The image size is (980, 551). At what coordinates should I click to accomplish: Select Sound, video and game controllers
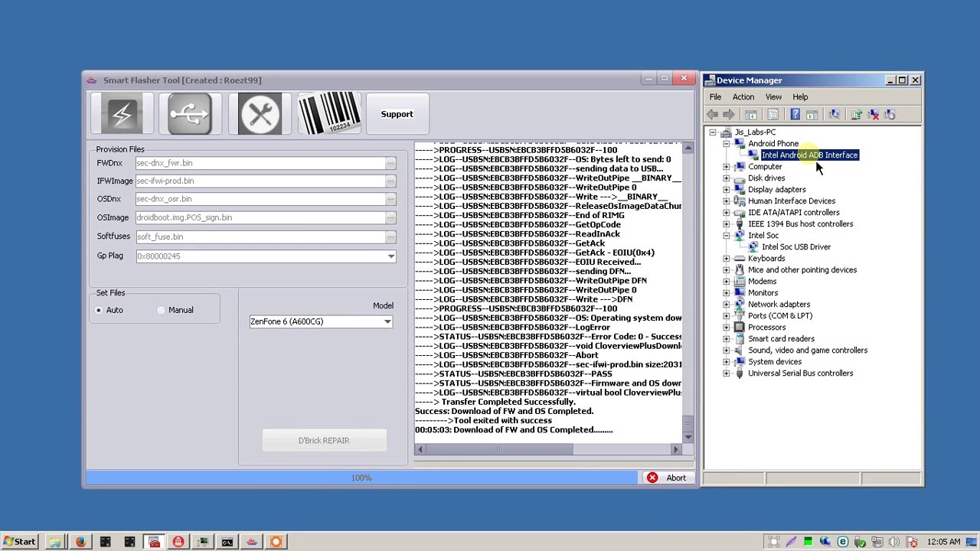pos(808,350)
